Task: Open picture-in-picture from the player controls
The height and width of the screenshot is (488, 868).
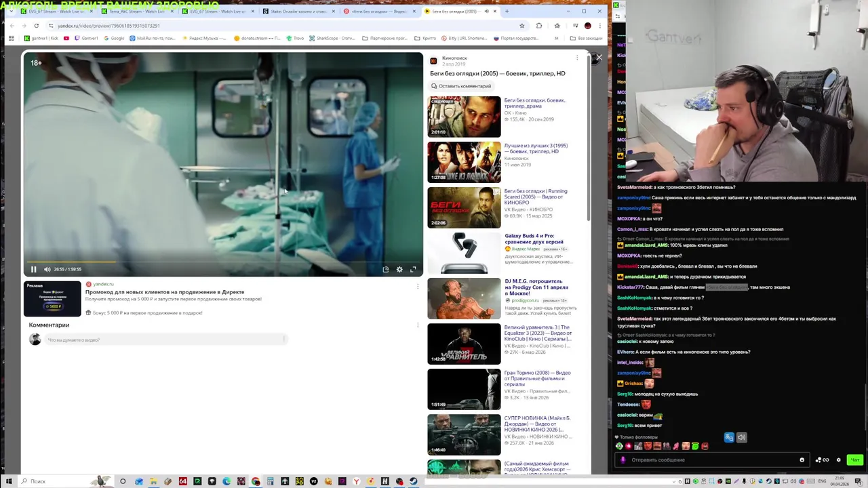Action: (x=386, y=269)
